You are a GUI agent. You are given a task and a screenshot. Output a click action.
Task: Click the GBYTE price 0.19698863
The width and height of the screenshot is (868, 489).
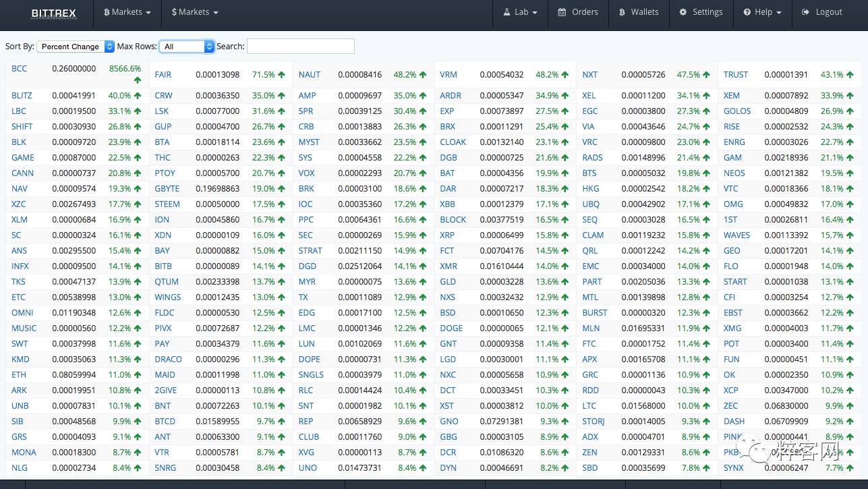[x=217, y=189]
